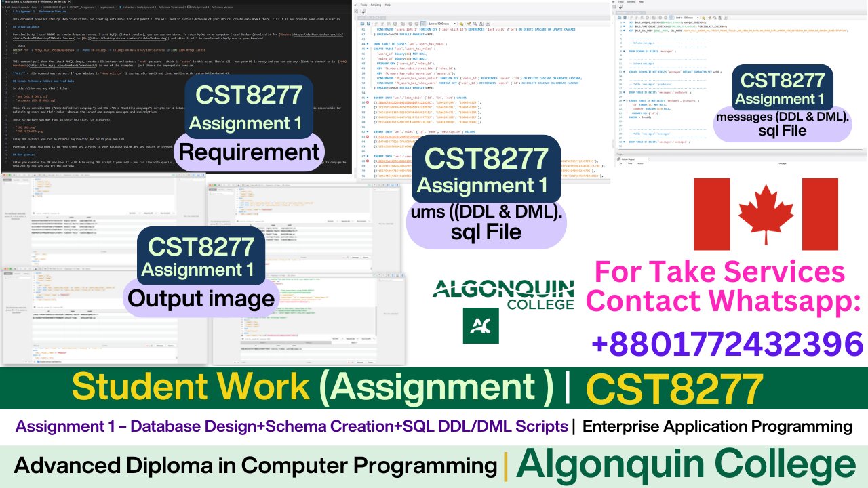Click 'INSERT INTO ums.roles' statement line

(424, 131)
